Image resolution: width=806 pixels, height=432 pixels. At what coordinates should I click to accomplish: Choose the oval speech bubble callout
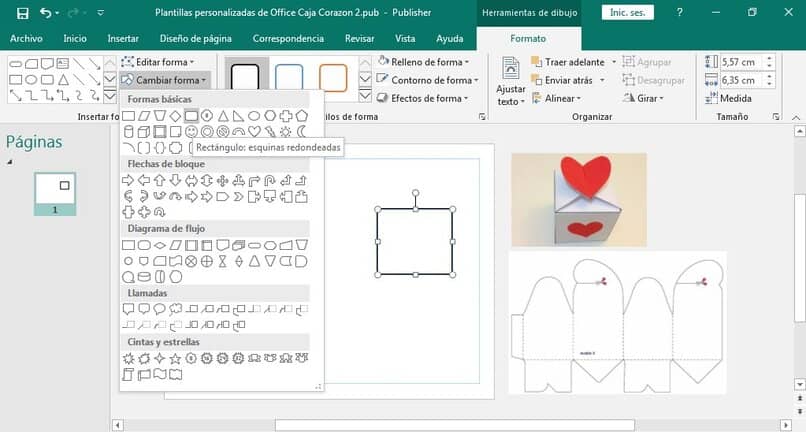click(x=160, y=309)
